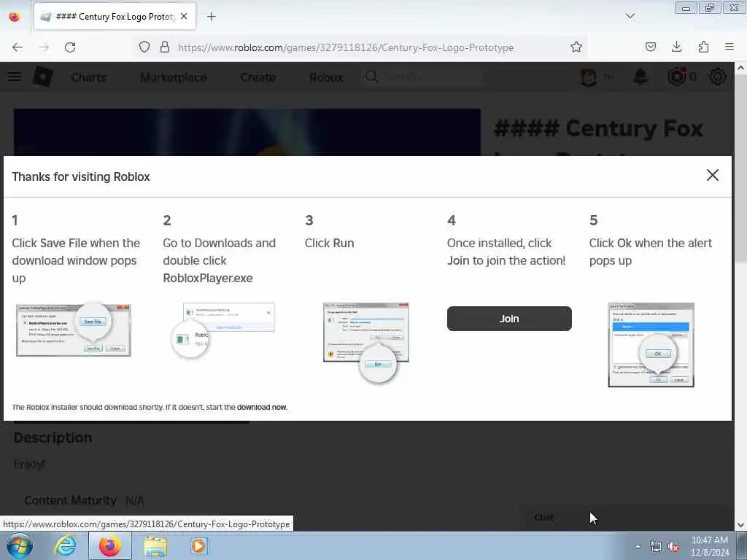Go to Roblox home via logo
Viewport: 747px width, 560px height.
(x=42, y=77)
